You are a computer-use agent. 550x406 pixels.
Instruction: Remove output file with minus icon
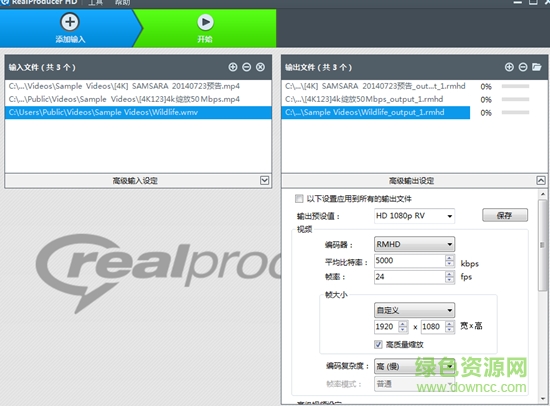(x=523, y=67)
